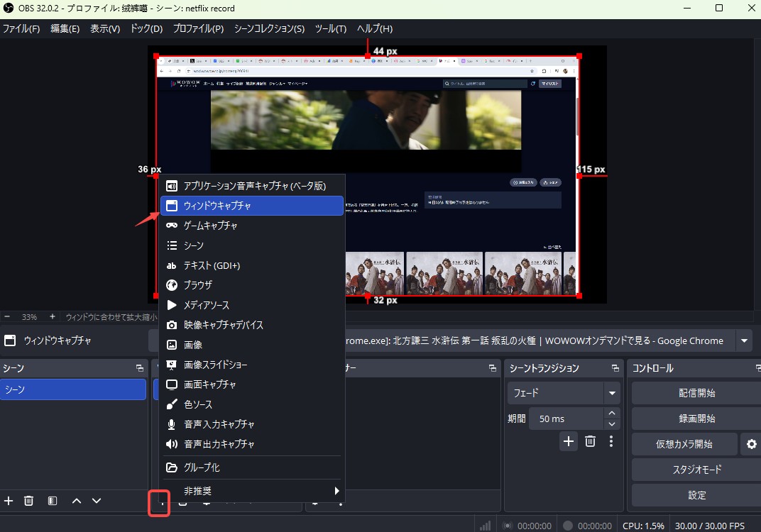Move the scene up with the up-arrow icon
This screenshot has width=761, height=532.
point(76,501)
